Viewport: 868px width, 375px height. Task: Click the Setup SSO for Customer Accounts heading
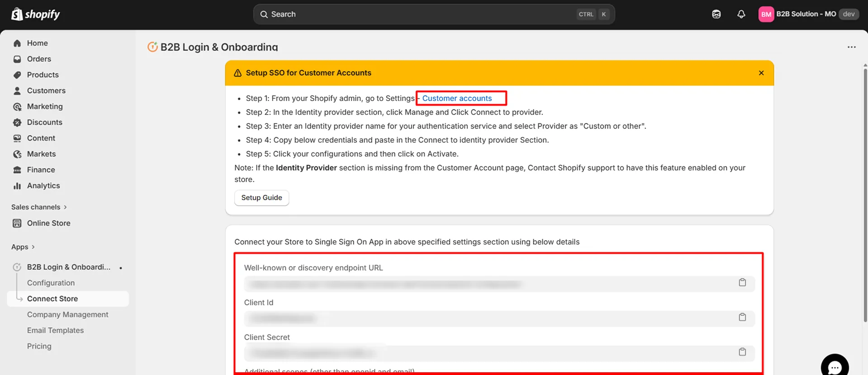[308, 73]
